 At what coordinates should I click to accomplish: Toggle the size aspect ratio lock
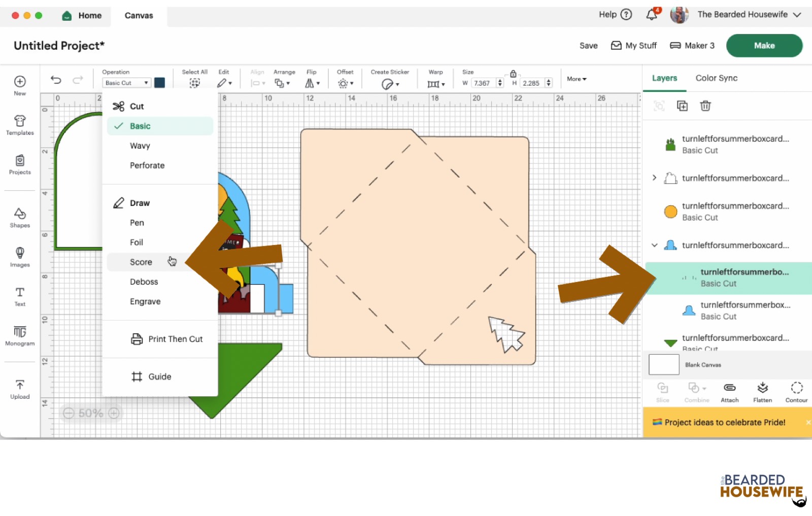click(513, 74)
